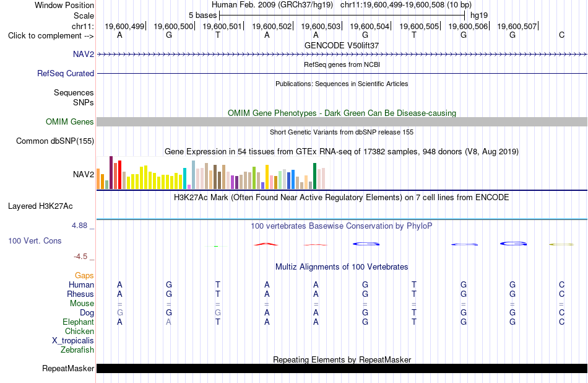Click the chr11:19,600,499-19,600,508 (10 bp) header text

pyautogui.click(x=406, y=5)
